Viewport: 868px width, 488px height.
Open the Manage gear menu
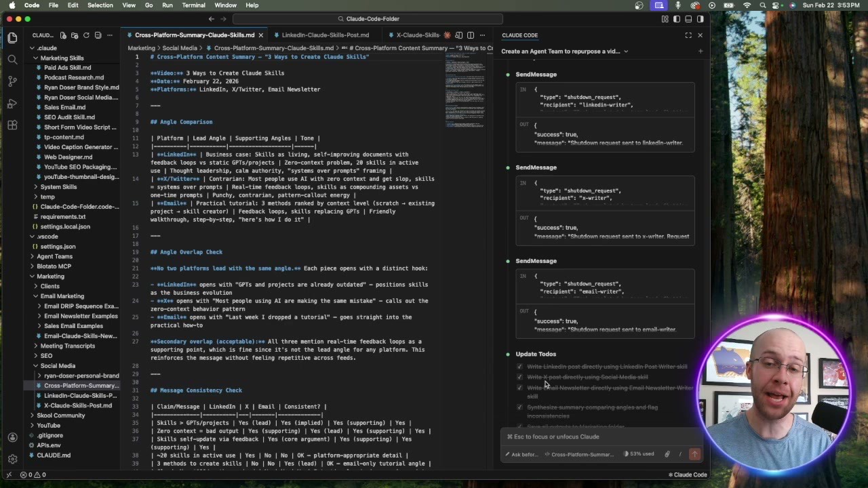pos(12,459)
